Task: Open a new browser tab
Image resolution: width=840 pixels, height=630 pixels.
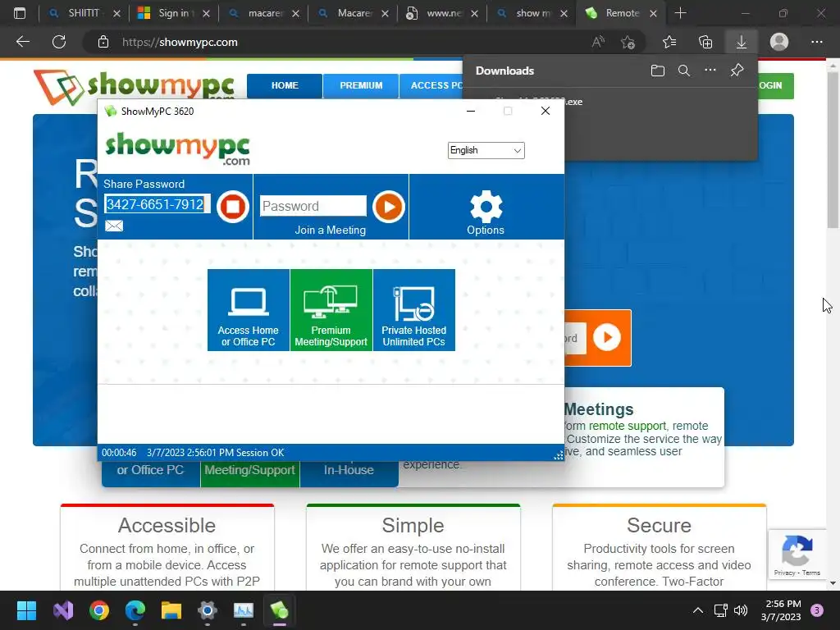Action: point(680,13)
